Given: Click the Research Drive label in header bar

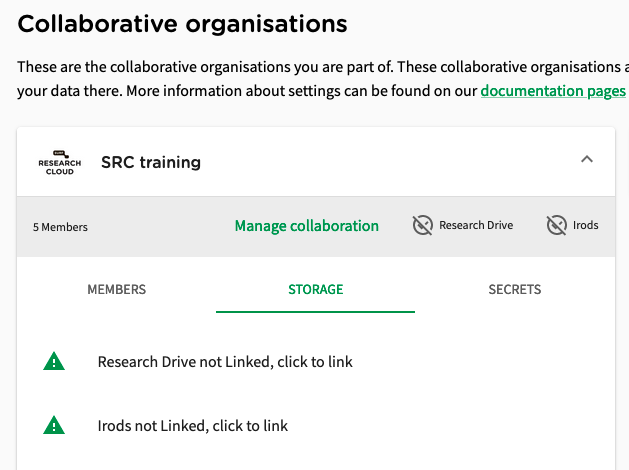Looking at the screenshot, I should tap(476, 225).
